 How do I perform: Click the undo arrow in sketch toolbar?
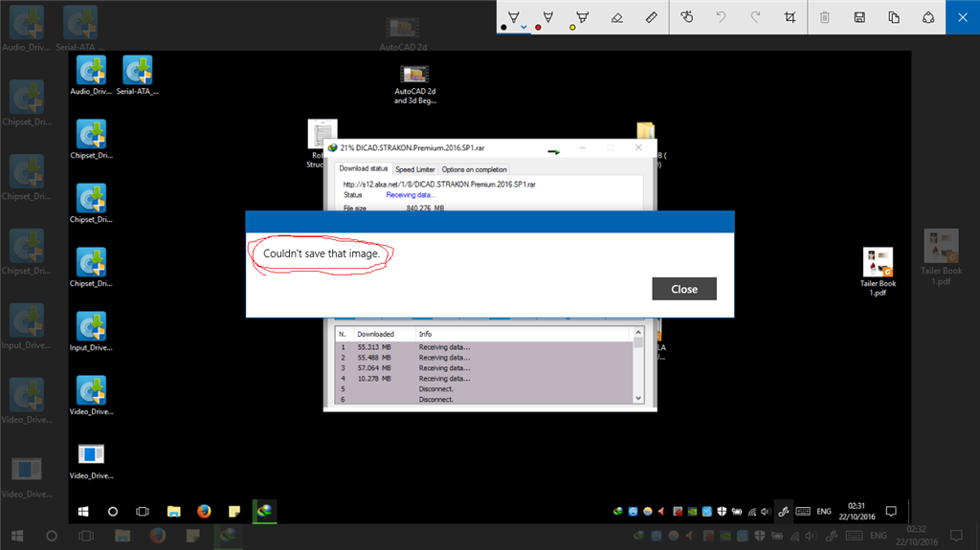click(x=721, y=17)
